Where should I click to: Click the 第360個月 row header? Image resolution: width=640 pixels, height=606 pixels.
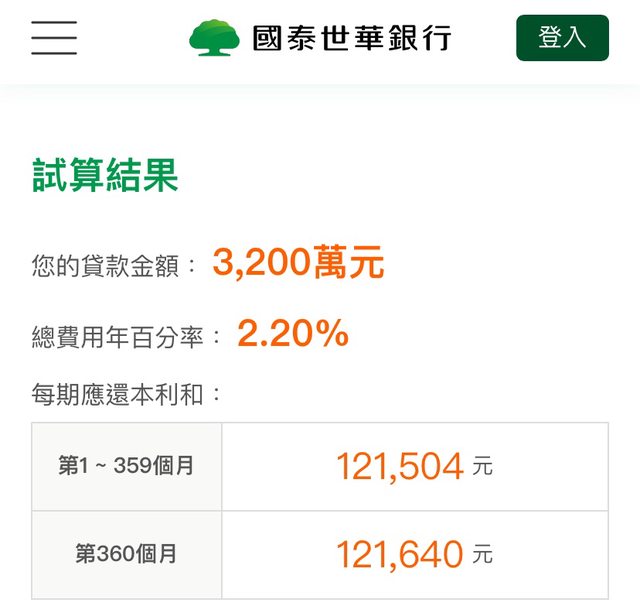pos(126,554)
